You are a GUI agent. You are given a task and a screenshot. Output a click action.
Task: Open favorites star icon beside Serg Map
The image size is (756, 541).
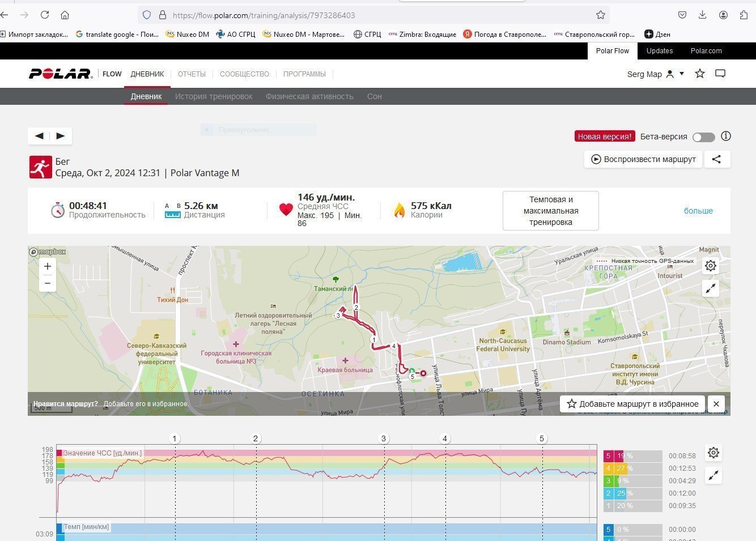(700, 74)
